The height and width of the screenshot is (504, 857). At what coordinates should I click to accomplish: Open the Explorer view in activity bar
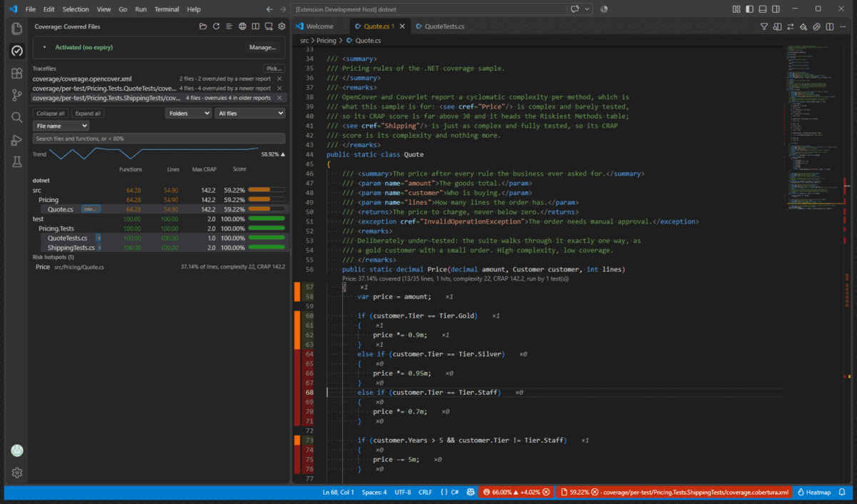17,29
